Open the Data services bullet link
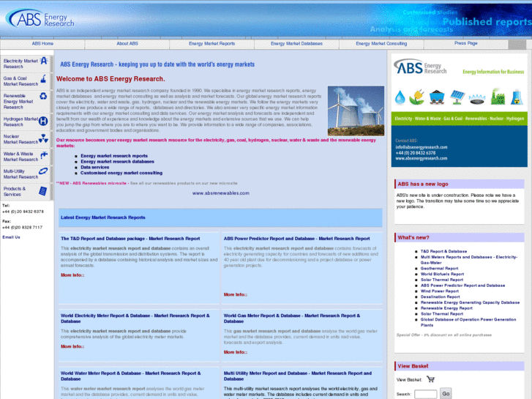The width and height of the screenshot is (532, 399). coord(94,168)
